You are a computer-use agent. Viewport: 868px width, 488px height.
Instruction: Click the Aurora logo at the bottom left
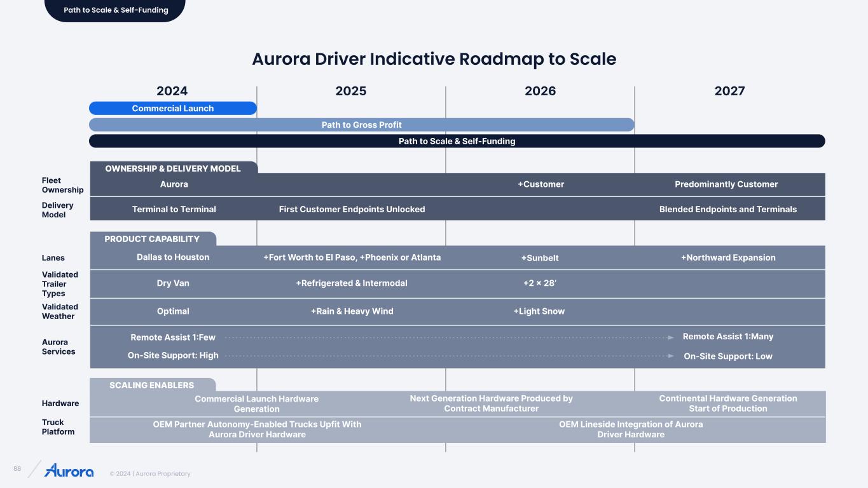coord(69,470)
